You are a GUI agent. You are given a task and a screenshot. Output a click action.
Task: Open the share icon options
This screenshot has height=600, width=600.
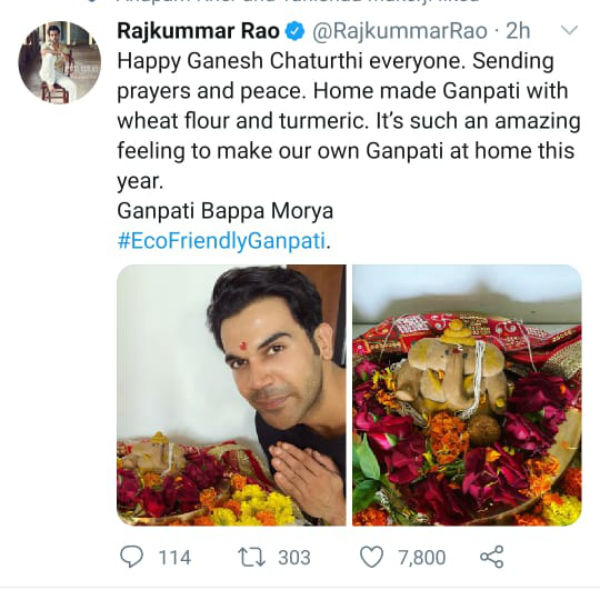(490, 557)
